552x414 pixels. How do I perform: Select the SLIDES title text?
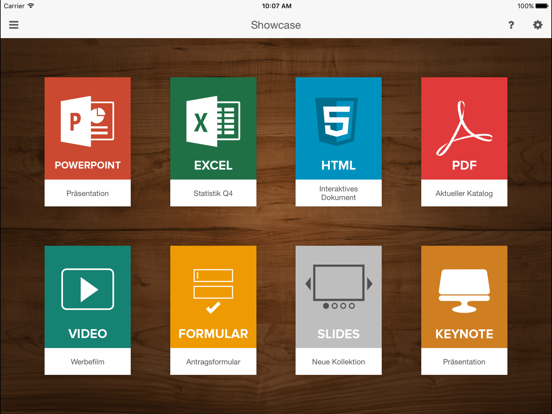pos(339,334)
